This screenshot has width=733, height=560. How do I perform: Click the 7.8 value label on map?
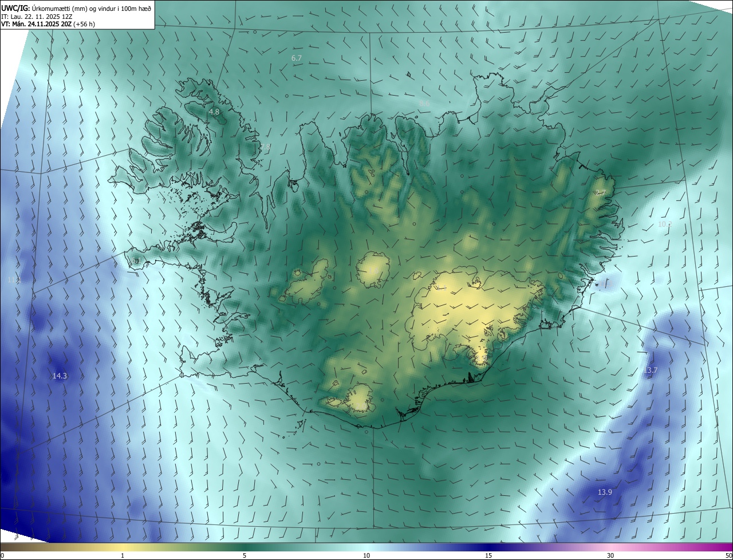click(265, 147)
